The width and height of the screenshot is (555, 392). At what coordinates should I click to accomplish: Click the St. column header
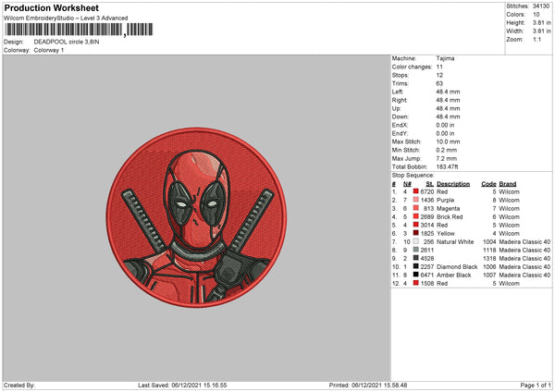point(430,184)
